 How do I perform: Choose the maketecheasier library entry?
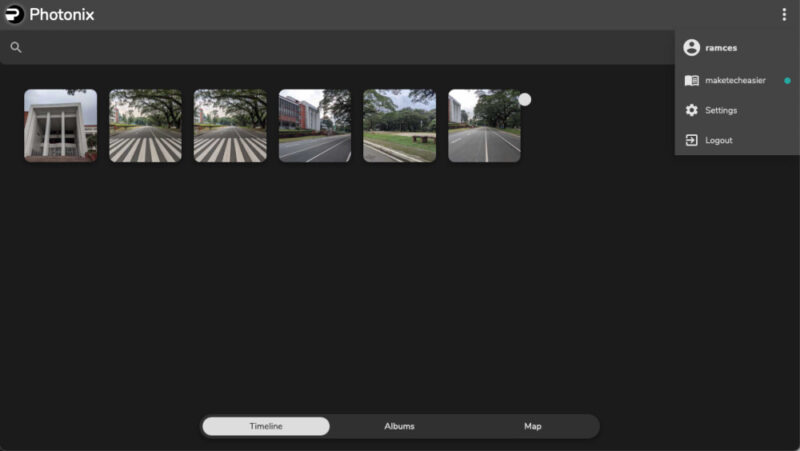737,80
